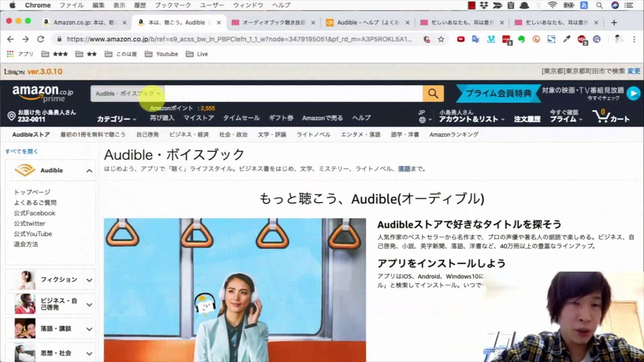Click the 退会方法 sidebar link

pyautogui.click(x=26, y=244)
